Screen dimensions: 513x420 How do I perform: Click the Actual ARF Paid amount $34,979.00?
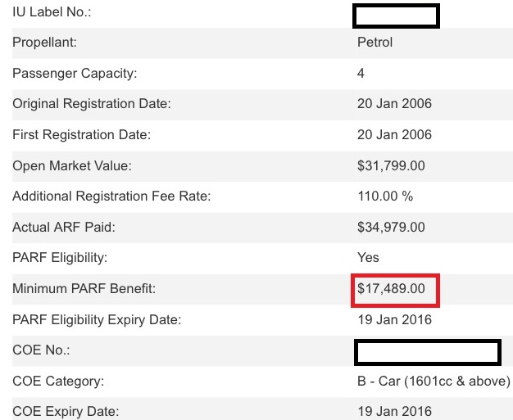391,227
